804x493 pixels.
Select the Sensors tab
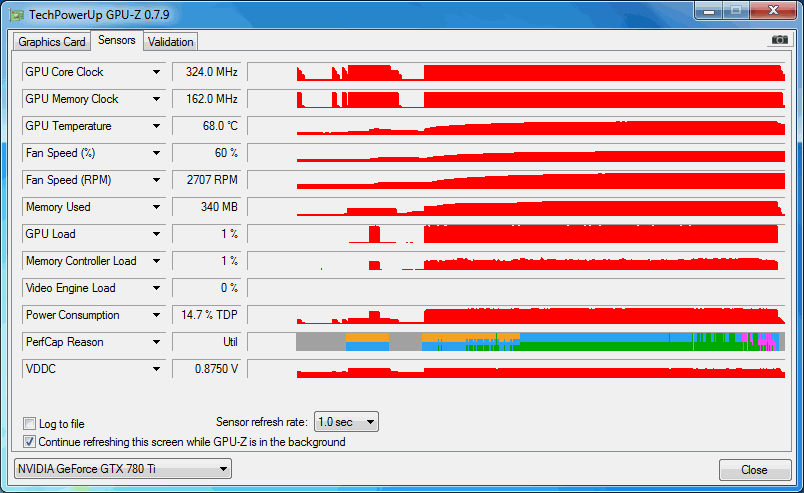click(x=117, y=40)
